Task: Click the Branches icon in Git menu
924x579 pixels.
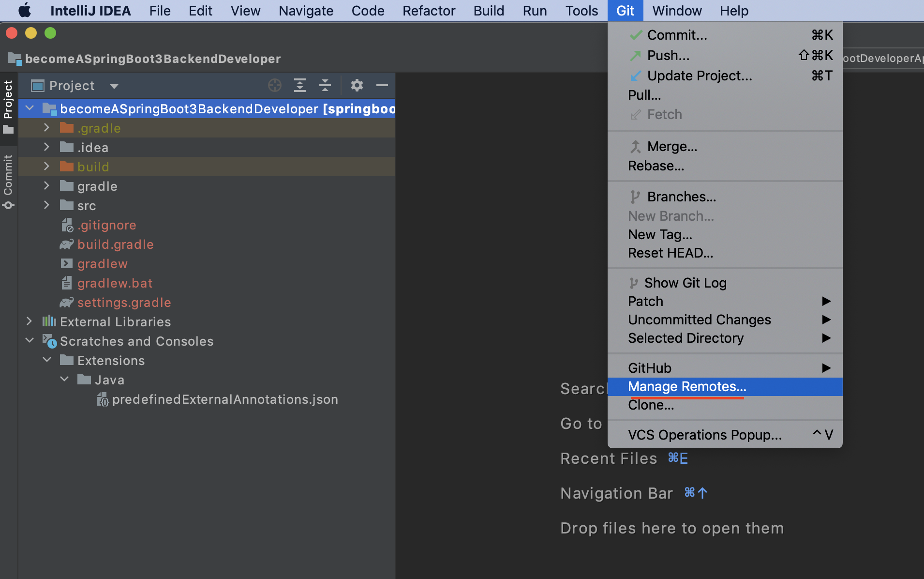Action: point(635,197)
